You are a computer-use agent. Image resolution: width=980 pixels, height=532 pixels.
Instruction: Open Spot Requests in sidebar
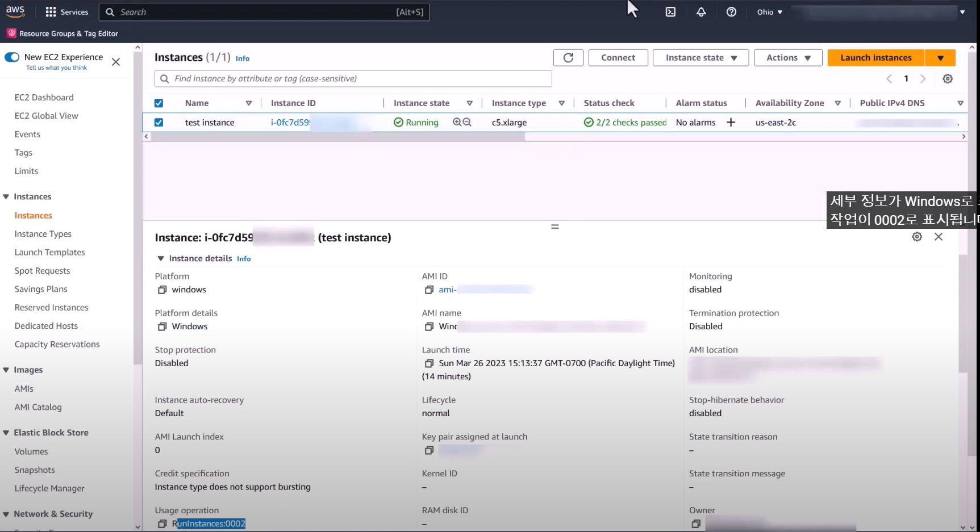pos(43,270)
